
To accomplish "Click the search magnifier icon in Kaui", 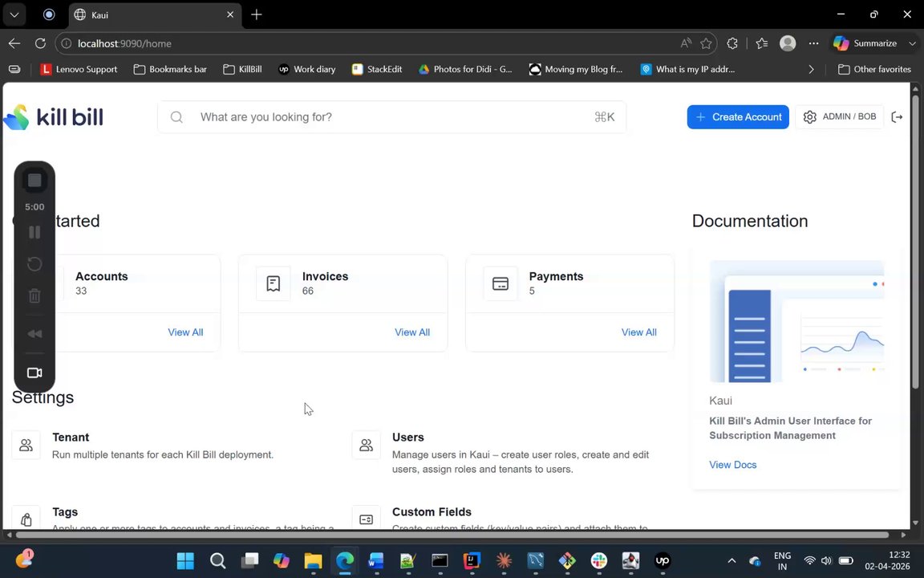I will click(x=176, y=116).
